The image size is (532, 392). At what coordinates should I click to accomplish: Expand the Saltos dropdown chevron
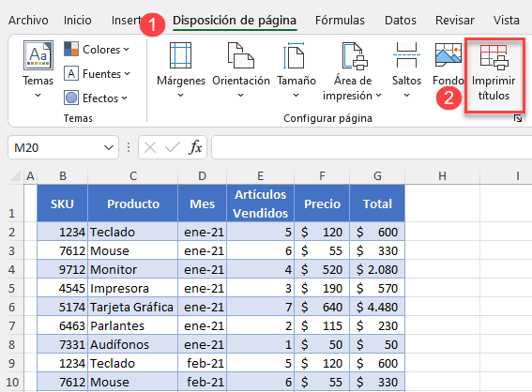406,96
